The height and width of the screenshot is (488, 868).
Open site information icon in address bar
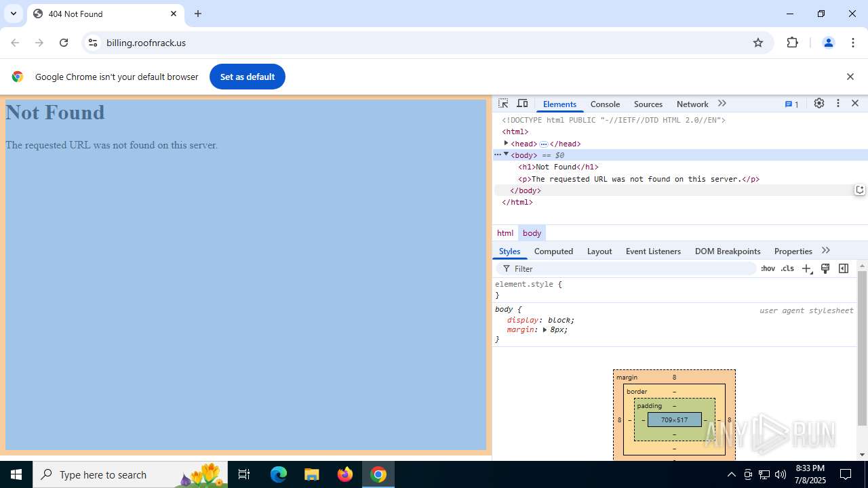[x=93, y=43]
